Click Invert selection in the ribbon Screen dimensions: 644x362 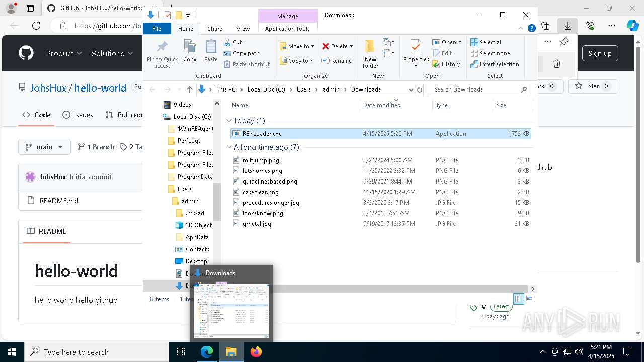tap(495, 64)
